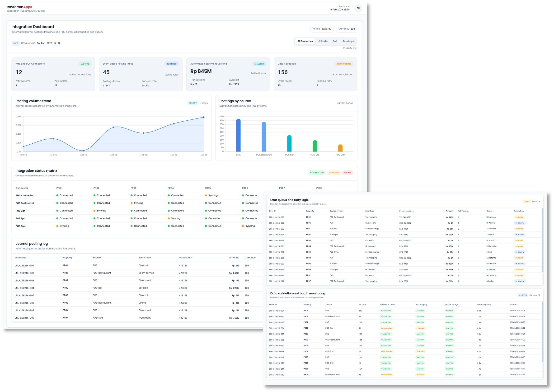The image size is (554, 392).
Task: Toggle the CONNECTED legend filter
Action: point(317,173)
